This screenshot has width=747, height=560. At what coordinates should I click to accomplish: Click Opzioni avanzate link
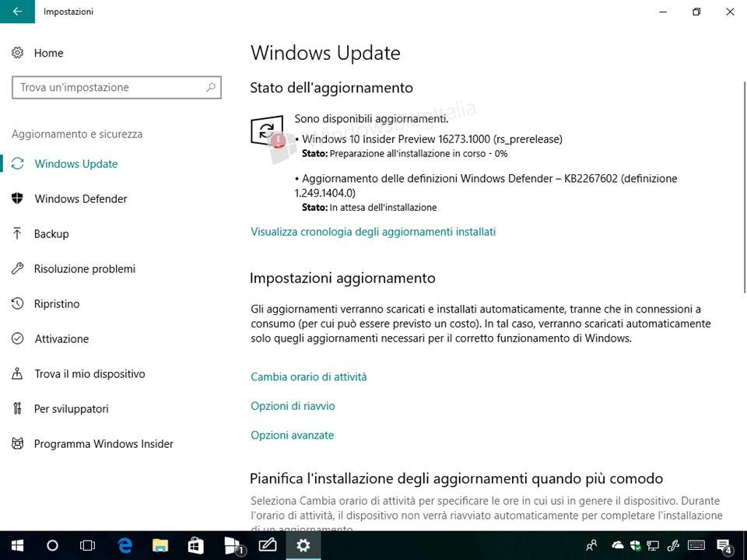pyautogui.click(x=292, y=436)
